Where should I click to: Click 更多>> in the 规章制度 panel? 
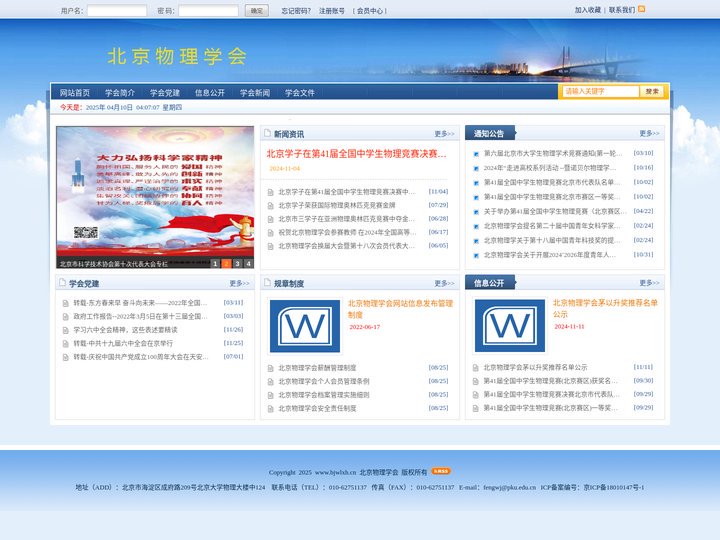click(444, 284)
